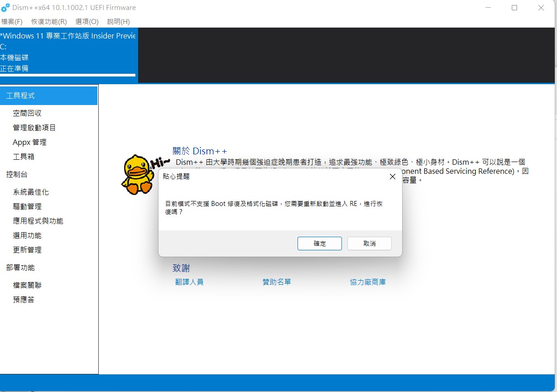Click the dialog message text about Boot 修復
557x392 pixels.
tap(274, 207)
